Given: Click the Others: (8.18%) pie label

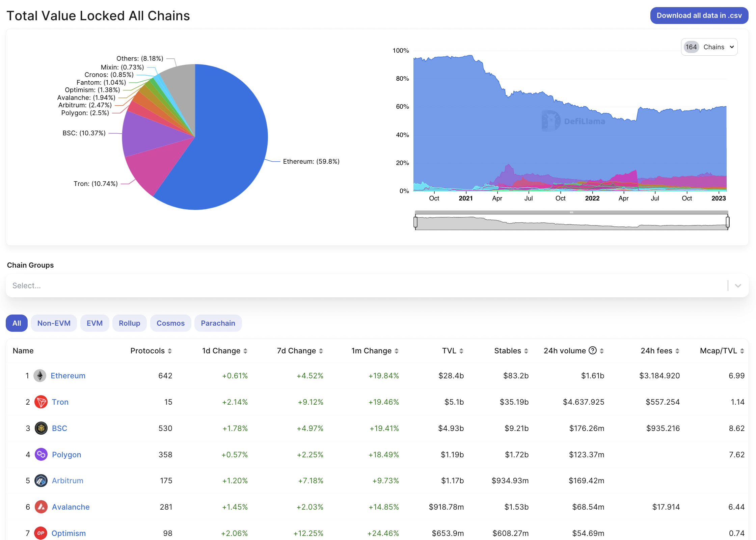Looking at the screenshot, I should [x=140, y=58].
